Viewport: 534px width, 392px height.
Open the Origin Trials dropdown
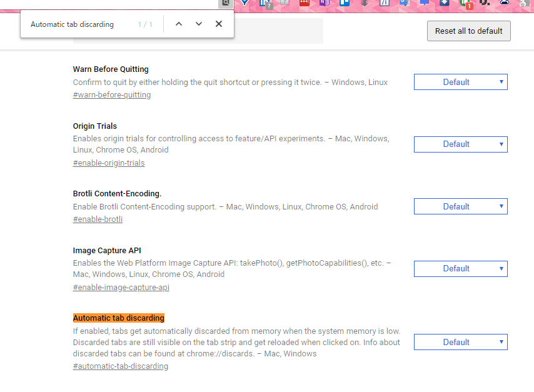(460, 144)
